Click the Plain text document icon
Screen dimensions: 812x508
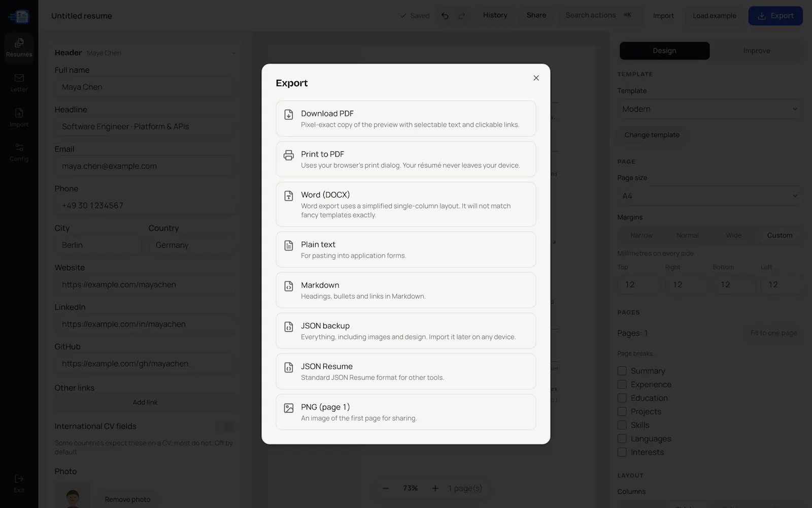pos(289,245)
